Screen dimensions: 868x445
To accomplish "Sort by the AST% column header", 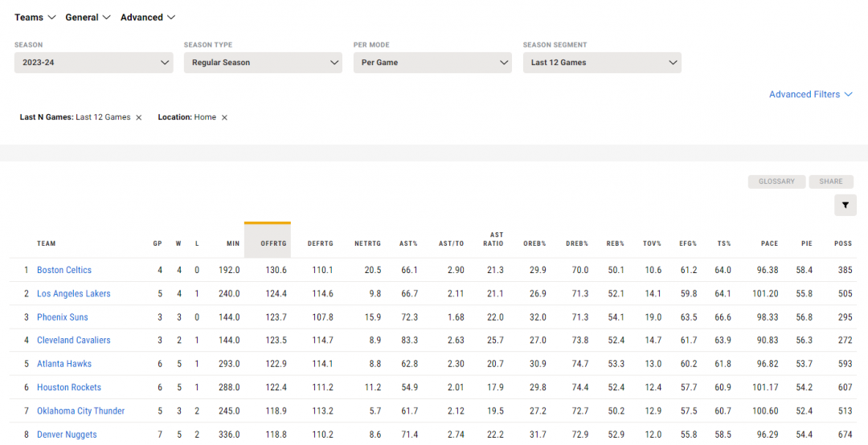I will point(408,243).
